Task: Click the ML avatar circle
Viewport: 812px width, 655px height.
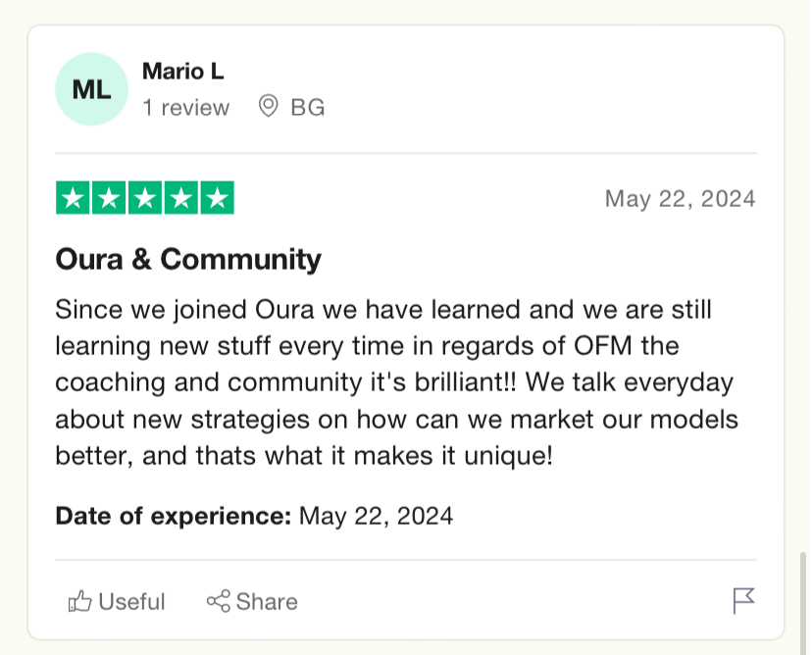Action: click(x=91, y=89)
